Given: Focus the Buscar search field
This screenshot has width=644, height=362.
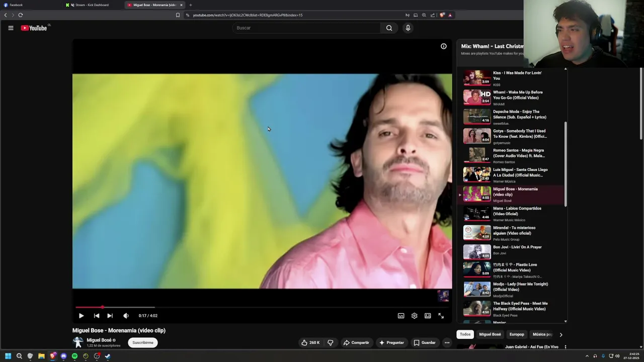Looking at the screenshot, I should [x=307, y=28].
